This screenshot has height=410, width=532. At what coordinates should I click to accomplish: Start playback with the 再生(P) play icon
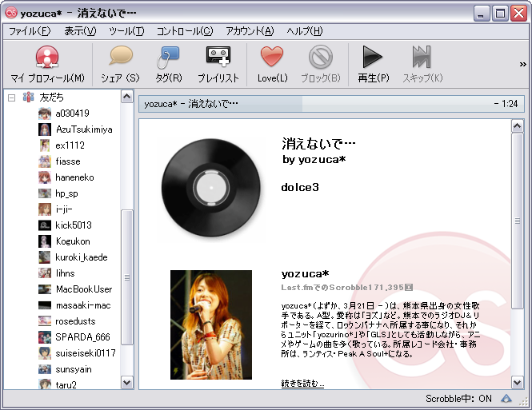coord(373,57)
